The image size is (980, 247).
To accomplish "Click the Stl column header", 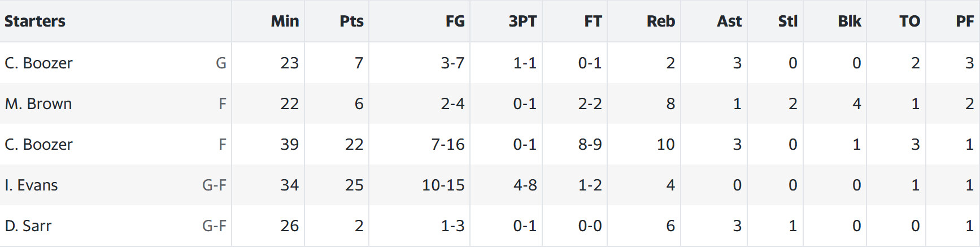I will pyautogui.click(x=787, y=21).
